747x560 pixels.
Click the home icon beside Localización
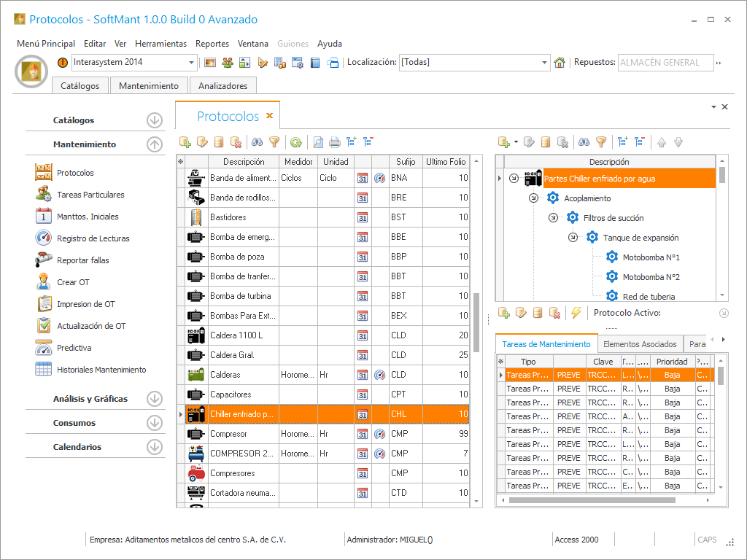point(560,63)
